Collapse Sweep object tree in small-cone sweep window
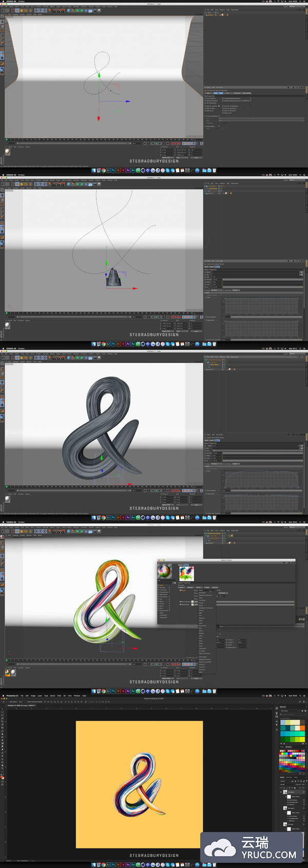 click(x=205, y=186)
